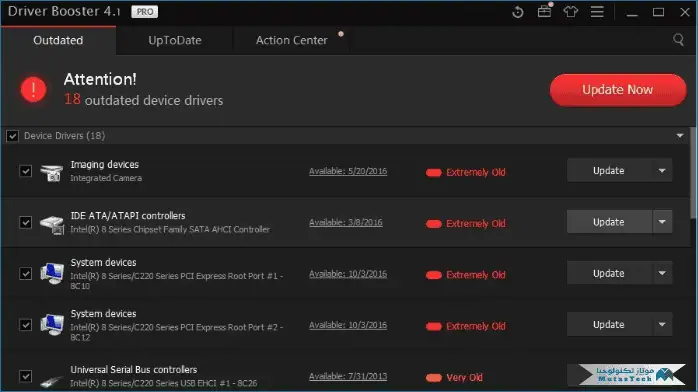
Task: Click the PCI Express Root Port #1 monitor icon
Action: (x=52, y=274)
